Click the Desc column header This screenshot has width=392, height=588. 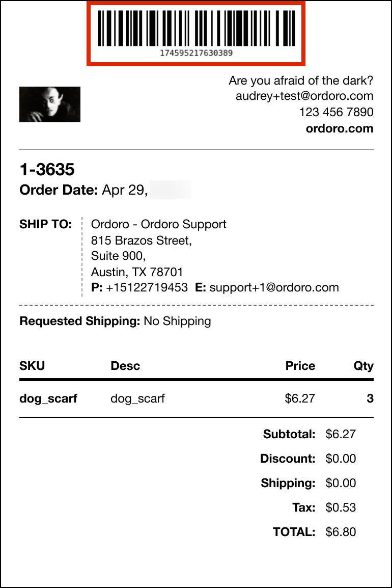[x=125, y=366]
